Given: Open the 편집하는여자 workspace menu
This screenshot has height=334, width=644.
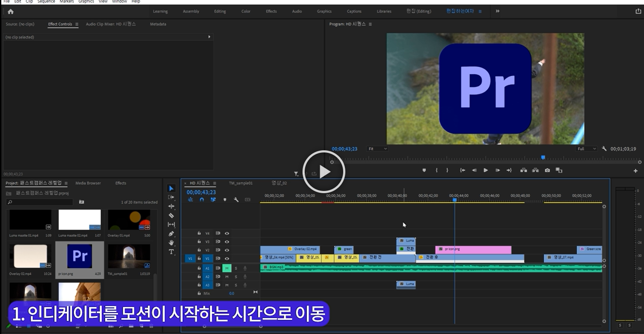Looking at the screenshot, I should (480, 12).
